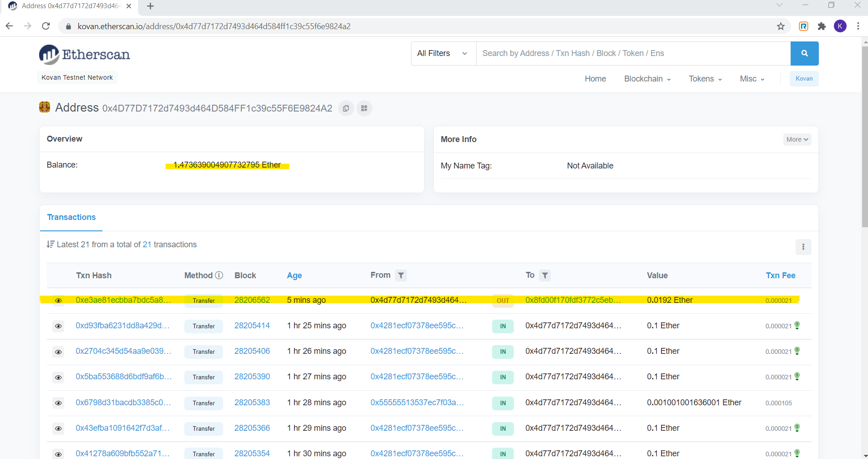Viewport: 868px width, 459px height.
Task: Expand the Blockchain menu
Action: (647, 79)
